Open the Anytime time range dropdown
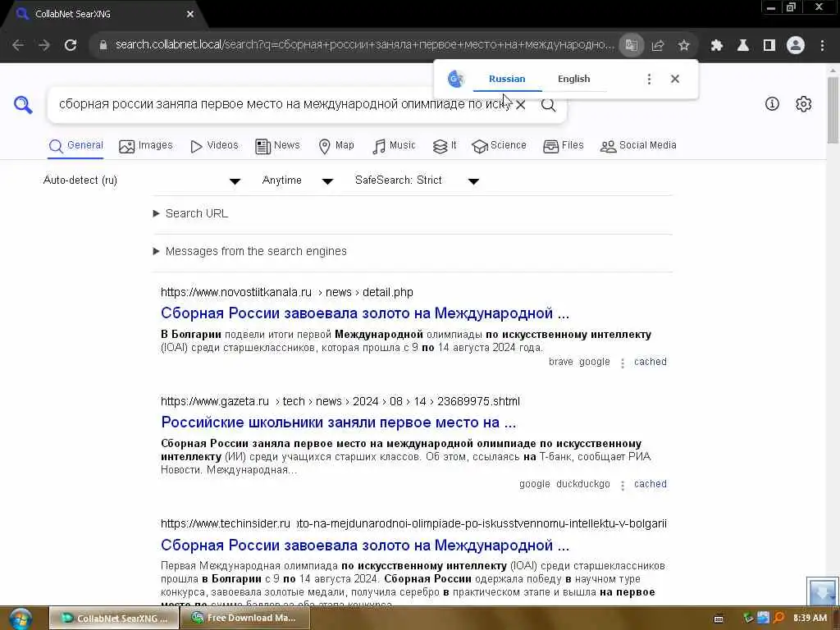 pyautogui.click(x=297, y=180)
